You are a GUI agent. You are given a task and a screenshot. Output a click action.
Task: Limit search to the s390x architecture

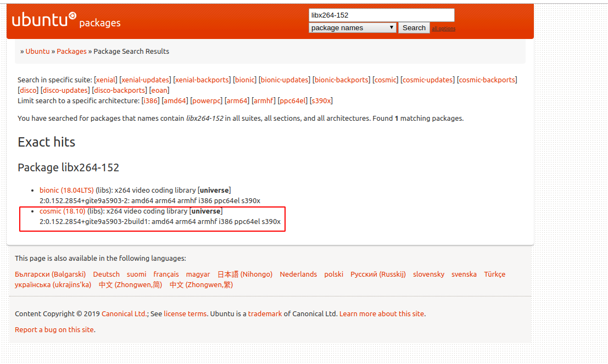[x=321, y=101]
